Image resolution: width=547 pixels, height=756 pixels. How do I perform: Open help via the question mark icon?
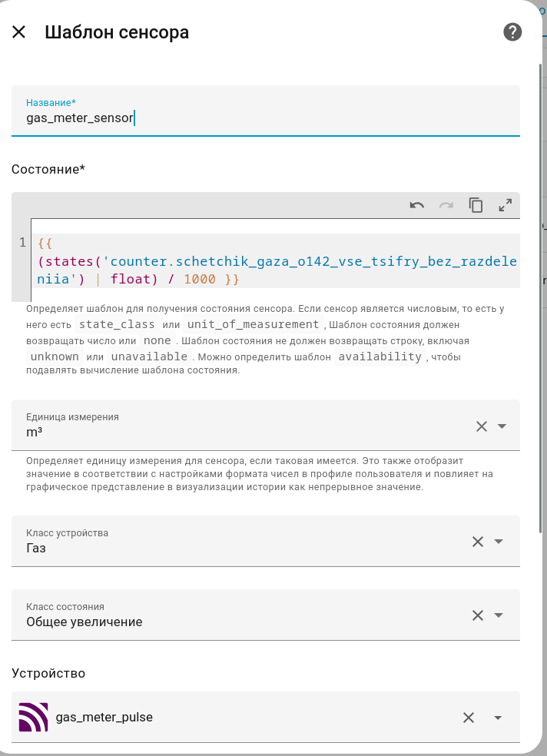tap(511, 32)
